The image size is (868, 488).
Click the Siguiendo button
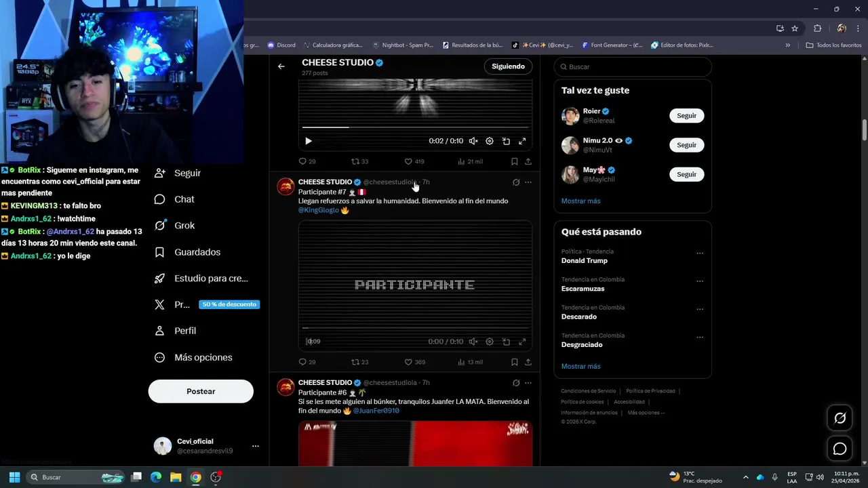508,66
